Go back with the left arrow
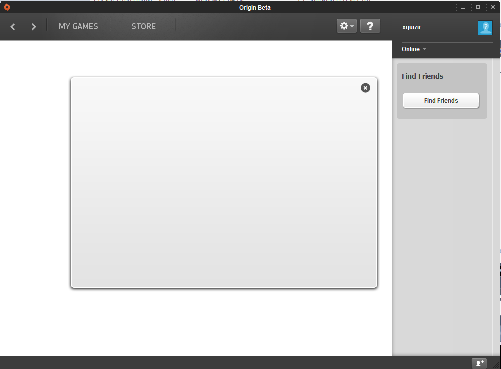 click(x=13, y=27)
